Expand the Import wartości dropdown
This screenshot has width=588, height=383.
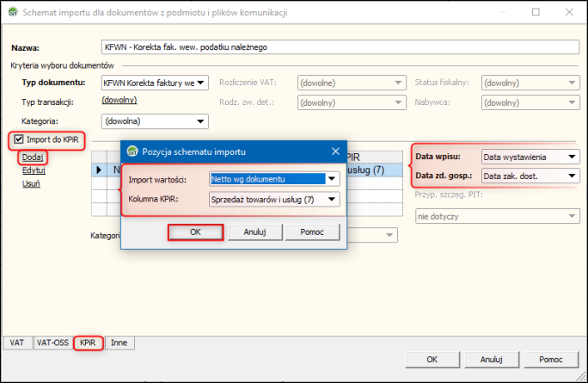[332, 179]
